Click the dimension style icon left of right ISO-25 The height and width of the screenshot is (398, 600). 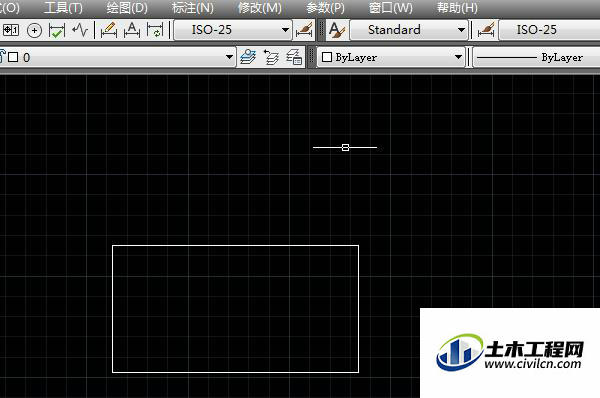(x=486, y=30)
